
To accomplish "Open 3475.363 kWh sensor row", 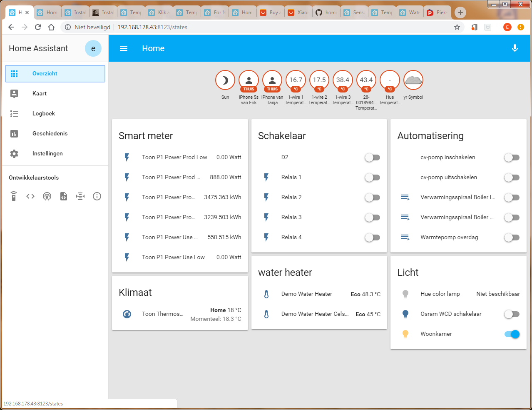I will click(x=180, y=197).
